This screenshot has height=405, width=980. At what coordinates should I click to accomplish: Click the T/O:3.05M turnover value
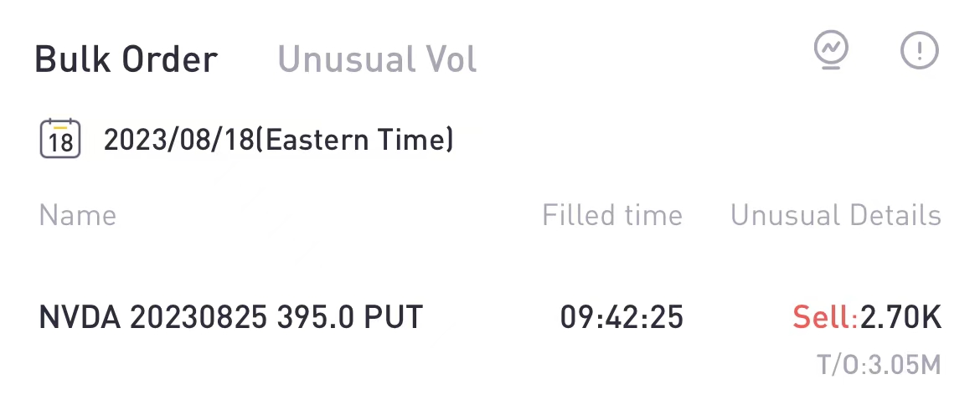point(879,365)
